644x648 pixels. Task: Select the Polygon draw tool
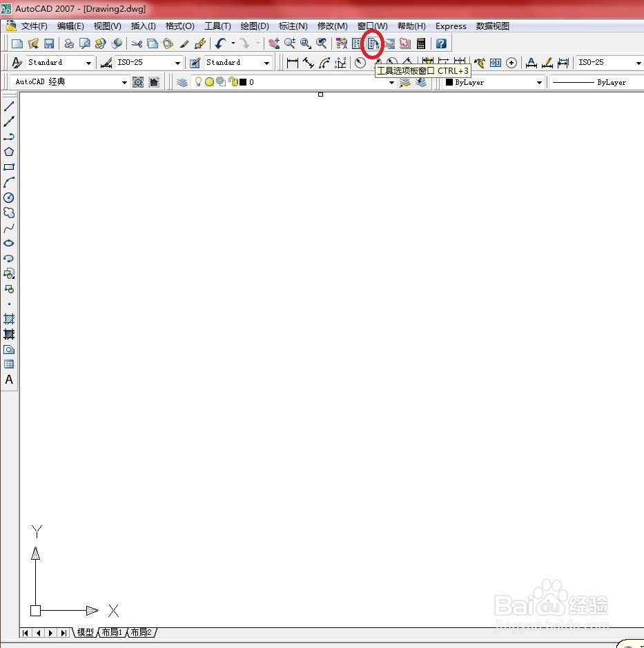pyautogui.click(x=9, y=152)
